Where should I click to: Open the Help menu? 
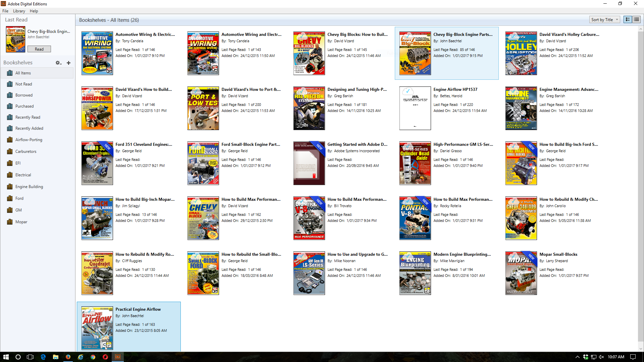tap(34, 11)
